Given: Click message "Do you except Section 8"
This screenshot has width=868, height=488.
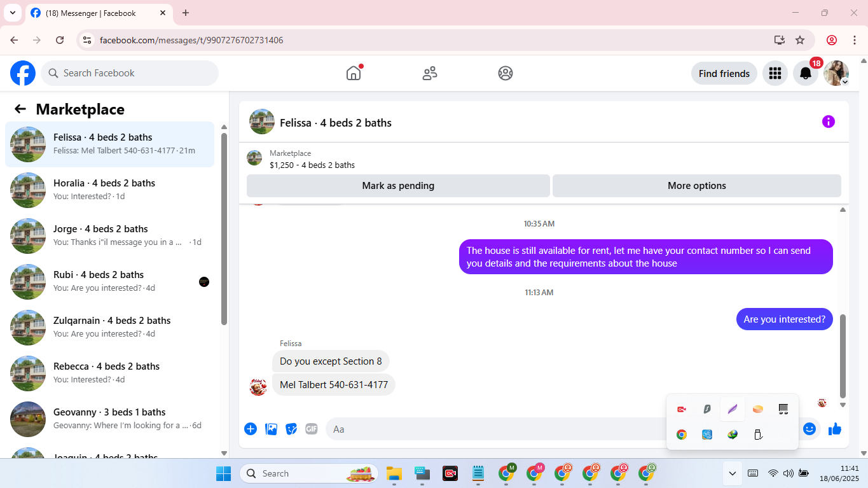Looking at the screenshot, I should pyautogui.click(x=331, y=361).
